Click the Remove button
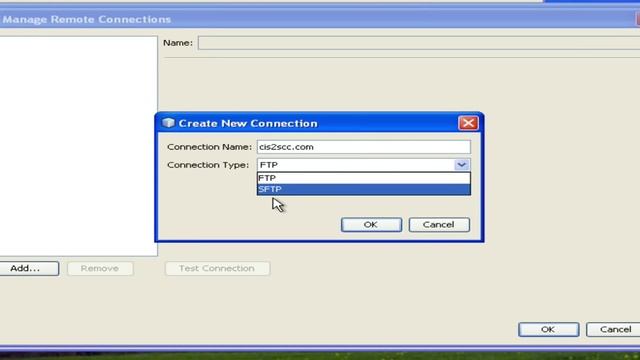Image resolution: width=640 pixels, height=360 pixels. tap(100, 269)
